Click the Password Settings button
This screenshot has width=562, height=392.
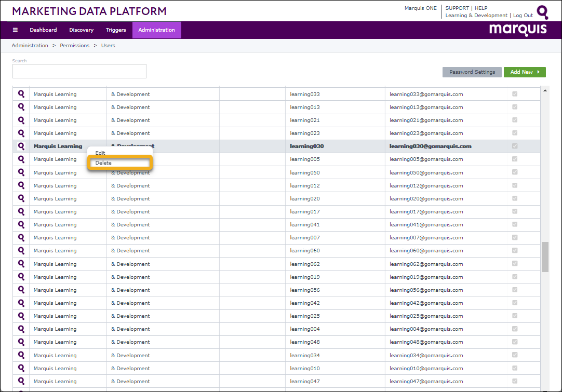[472, 72]
